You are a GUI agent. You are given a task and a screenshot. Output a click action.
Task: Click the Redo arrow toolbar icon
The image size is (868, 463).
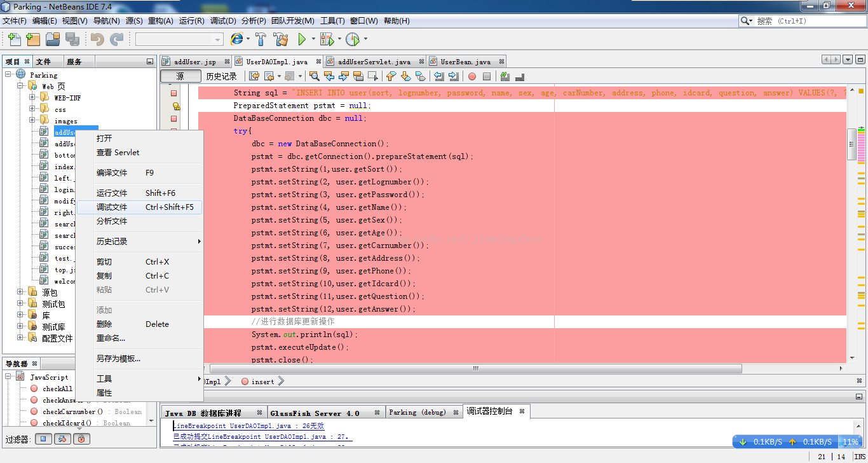(x=116, y=39)
